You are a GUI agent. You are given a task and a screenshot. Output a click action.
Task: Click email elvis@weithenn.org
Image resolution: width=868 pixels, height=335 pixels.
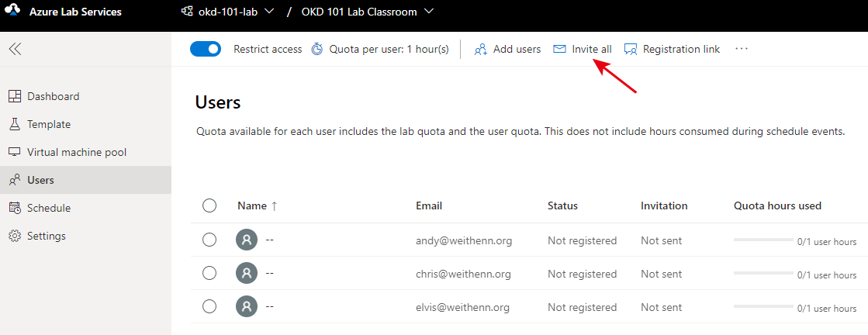(x=463, y=307)
